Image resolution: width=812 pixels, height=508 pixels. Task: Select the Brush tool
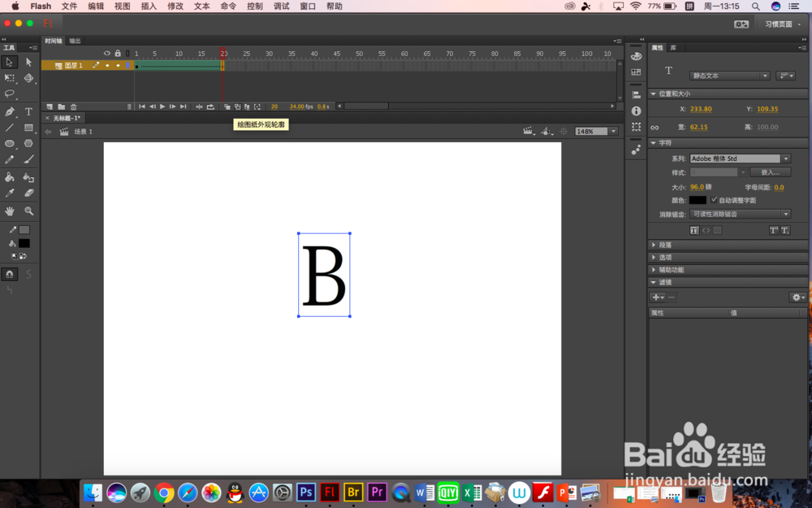(x=28, y=160)
